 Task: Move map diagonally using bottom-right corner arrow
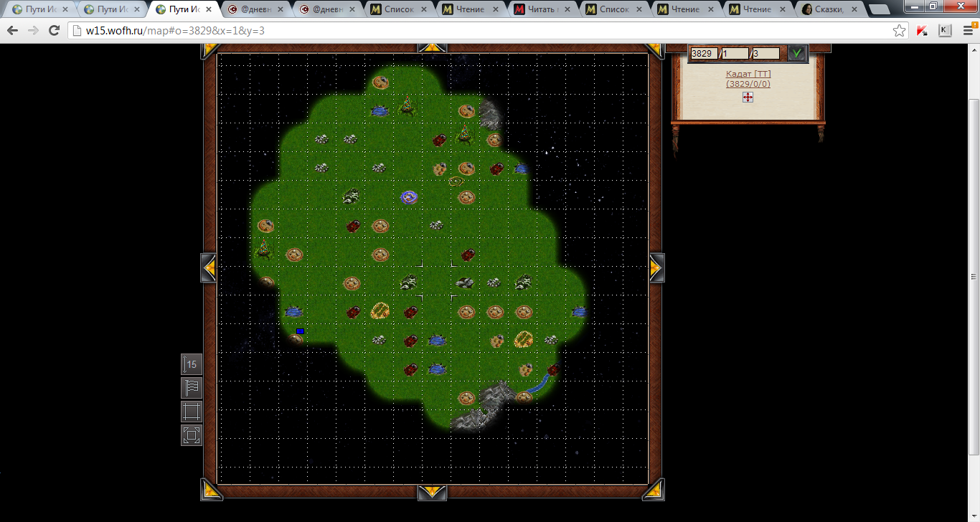[x=654, y=489]
